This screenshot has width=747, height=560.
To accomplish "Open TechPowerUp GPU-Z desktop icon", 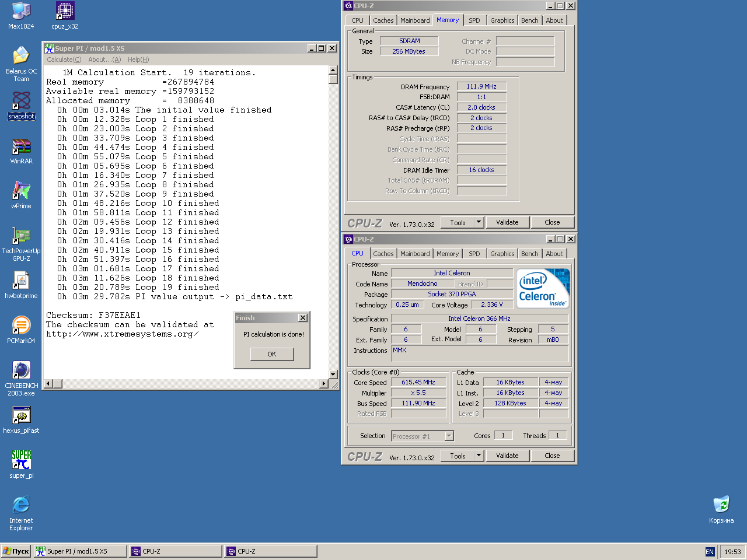I will pos(21,244).
